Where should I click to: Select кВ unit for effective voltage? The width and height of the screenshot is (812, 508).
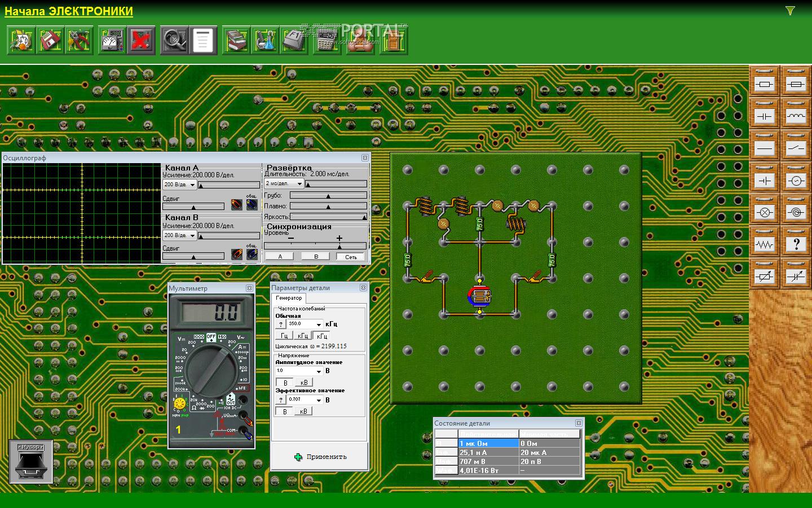click(x=303, y=411)
